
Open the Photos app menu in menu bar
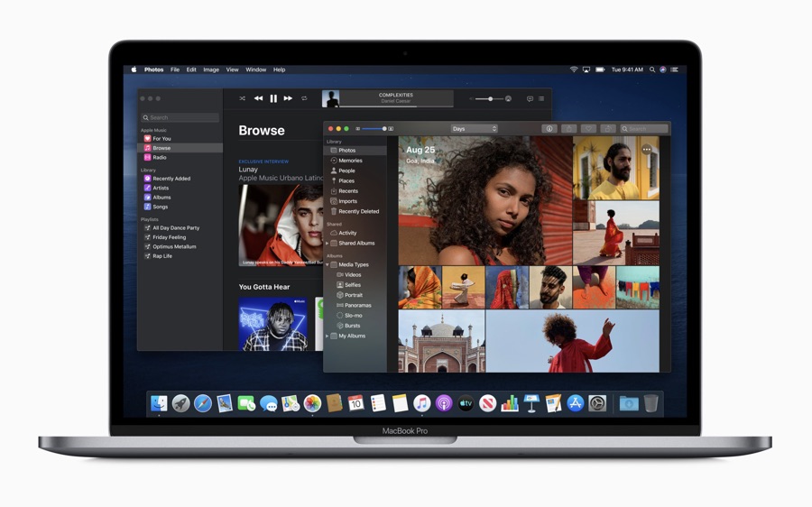coord(153,69)
